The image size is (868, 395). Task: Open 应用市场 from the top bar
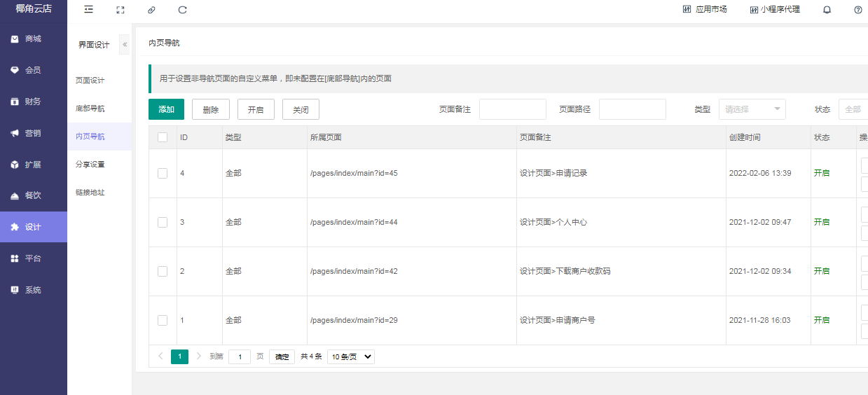click(x=705, y=10)
